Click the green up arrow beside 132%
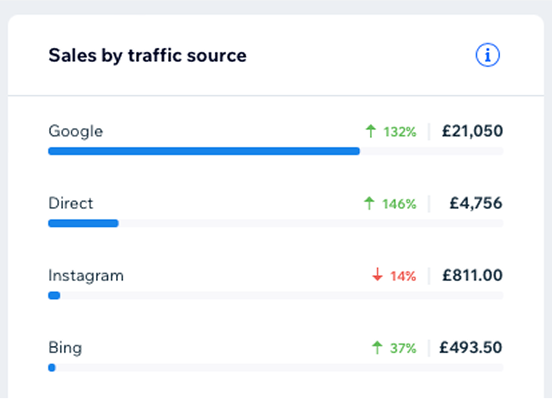This screenshot has width=552, height=399. (370, 131)
